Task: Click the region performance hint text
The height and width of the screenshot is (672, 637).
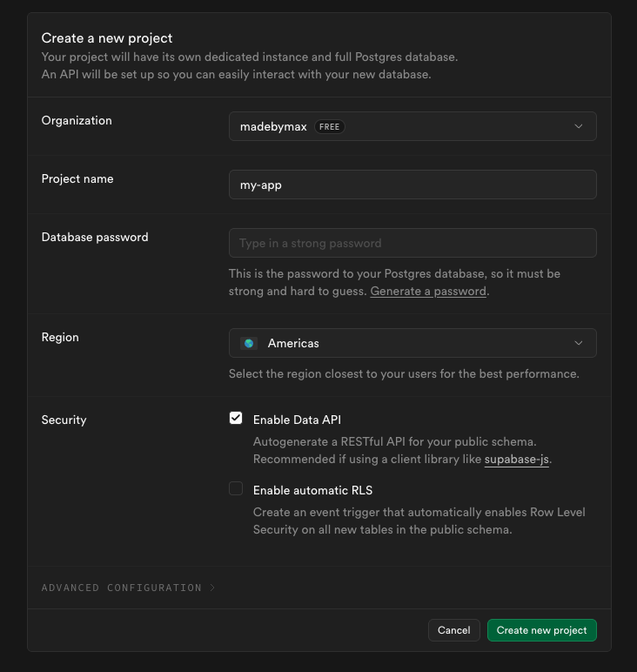Action: click(404, 373)
